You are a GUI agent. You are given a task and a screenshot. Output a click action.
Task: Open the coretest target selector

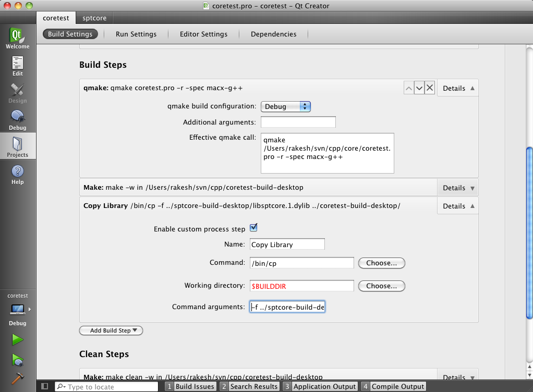point(18,309)
